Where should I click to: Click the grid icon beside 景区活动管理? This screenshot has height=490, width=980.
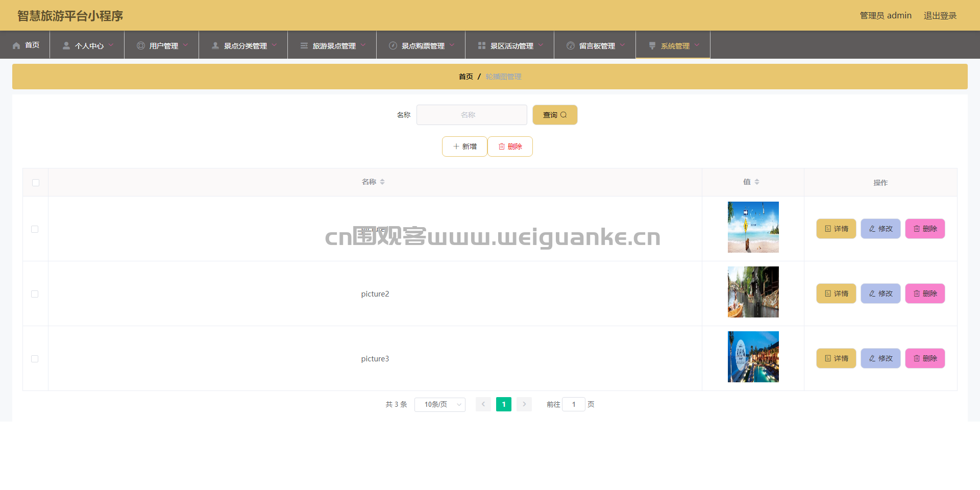(x=482, y=45)
